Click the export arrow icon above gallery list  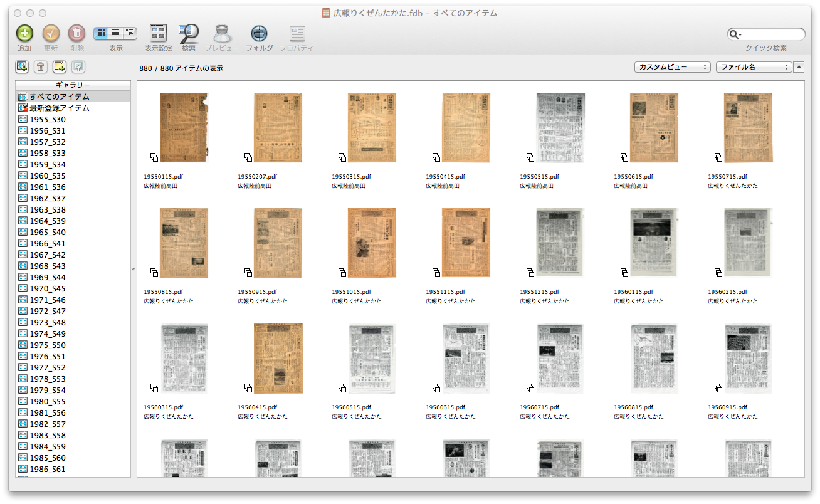pyautogui.click(x=78, y=66)
